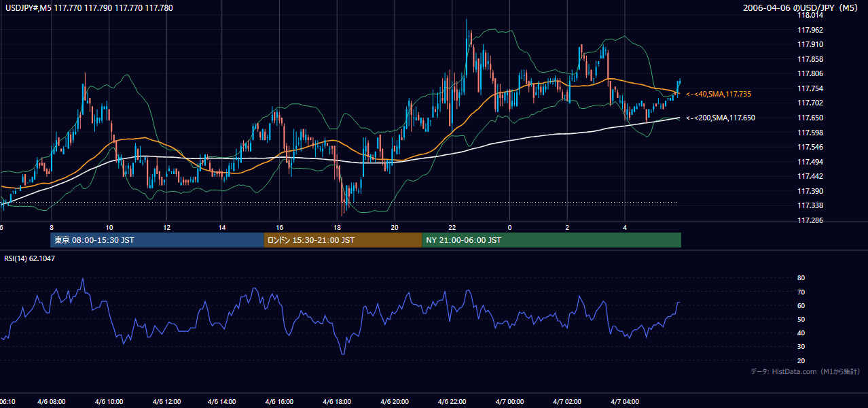Click the RSI scale value 70

click(x=801, y=292)
